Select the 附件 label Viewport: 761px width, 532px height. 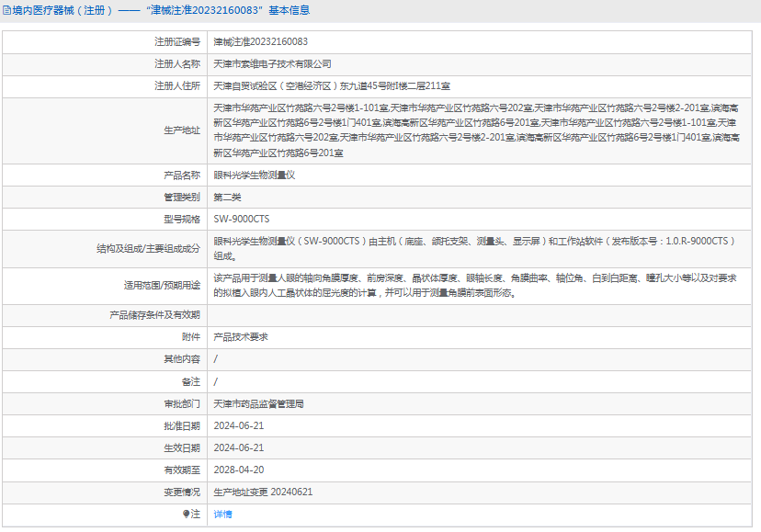(x=191, y=337)
